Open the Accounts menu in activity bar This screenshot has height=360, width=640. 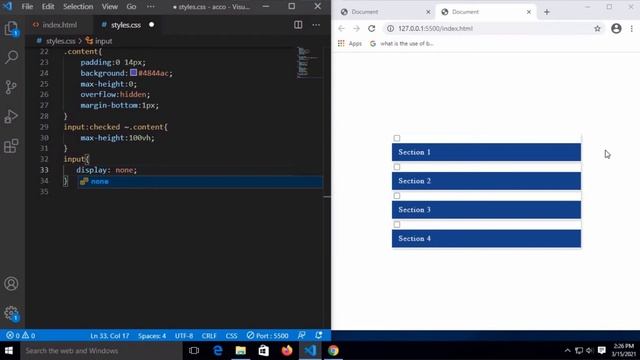(x=11, y=284)
